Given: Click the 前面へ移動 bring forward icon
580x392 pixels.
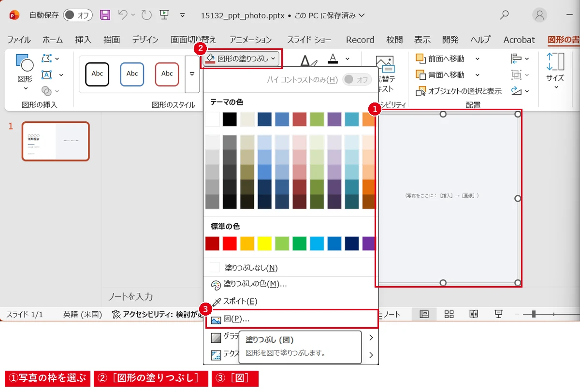Looking at the screenshot, I should pyautogui.click(x=420, y=58).
